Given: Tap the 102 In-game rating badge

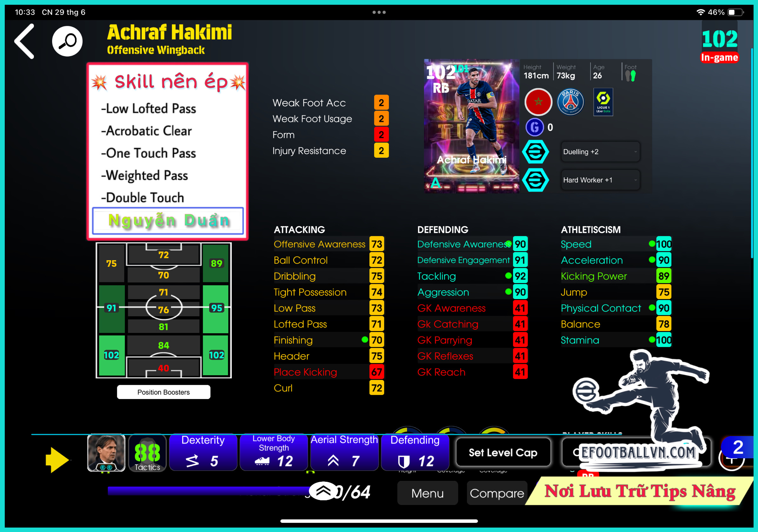Looking at the screenshot, I should point(719,42).
